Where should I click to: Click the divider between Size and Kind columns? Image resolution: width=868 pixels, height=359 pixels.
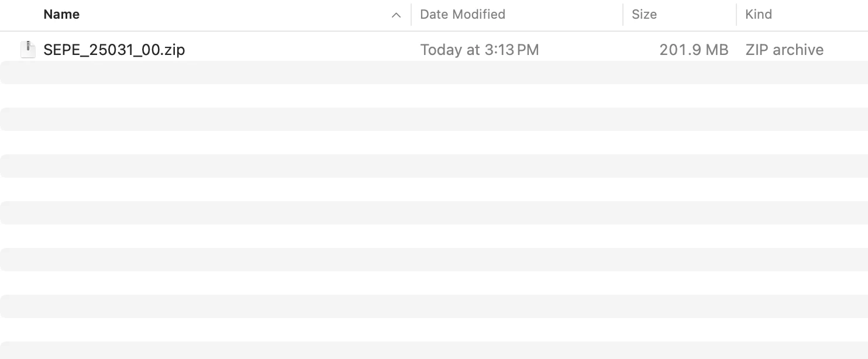pos(736,15)
